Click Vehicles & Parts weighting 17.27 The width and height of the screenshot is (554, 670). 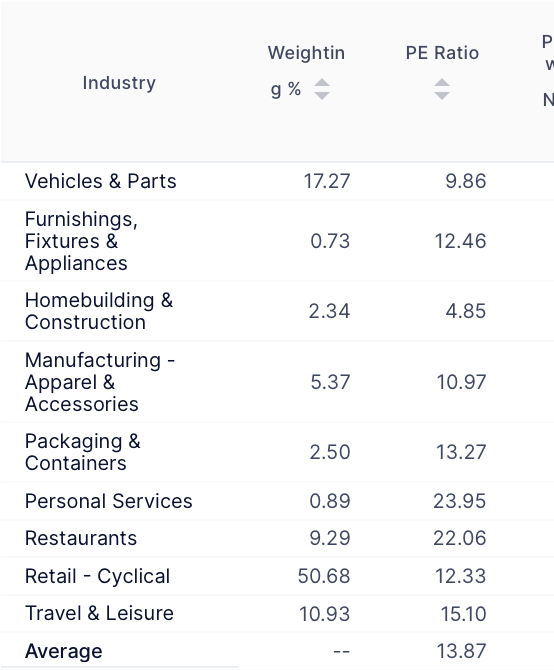coord(327,181)
